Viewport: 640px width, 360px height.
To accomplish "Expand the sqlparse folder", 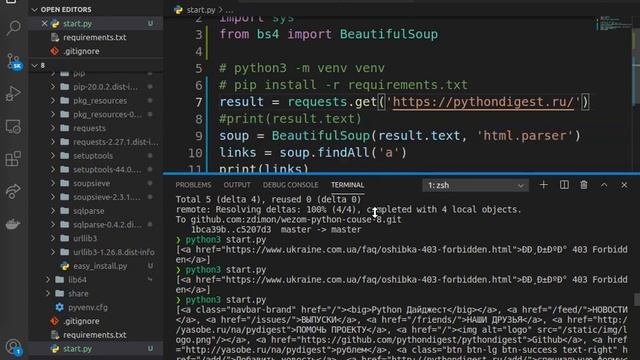I will (x=53, y=211).
